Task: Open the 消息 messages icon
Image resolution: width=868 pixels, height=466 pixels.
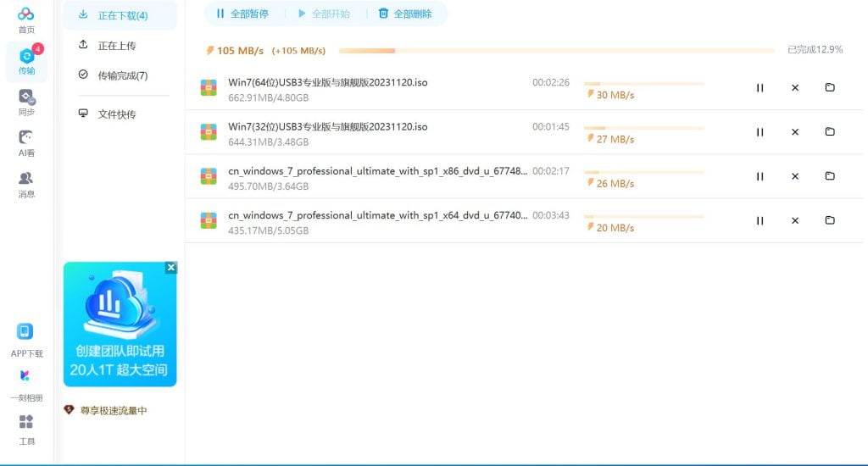Action: [x=26, y=183]
